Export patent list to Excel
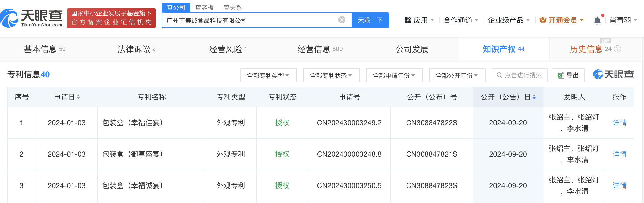The width and height of the screenshot is (644, 203). coord(568,75)
